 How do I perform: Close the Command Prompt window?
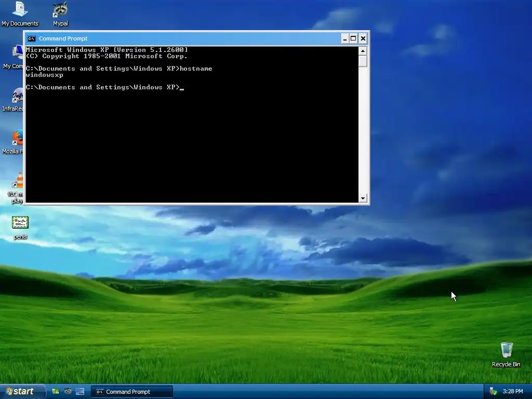tap(363, 38)
